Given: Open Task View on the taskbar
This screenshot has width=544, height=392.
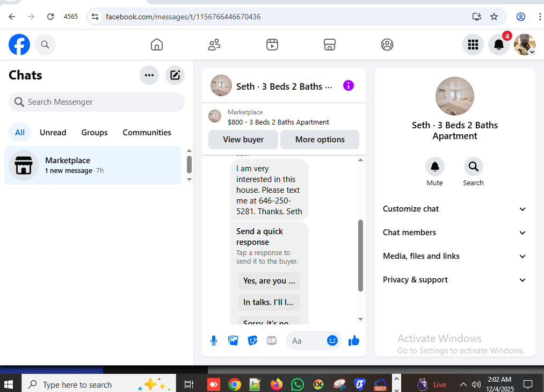Looking at the screenshot, I should 188,384.
